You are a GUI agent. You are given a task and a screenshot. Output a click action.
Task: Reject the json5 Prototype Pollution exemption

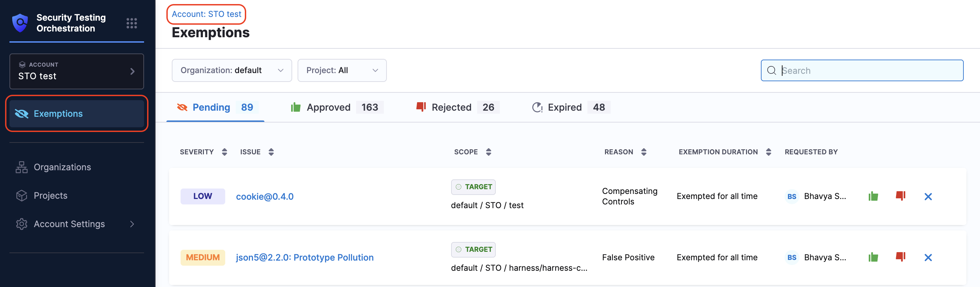(900, 257)
